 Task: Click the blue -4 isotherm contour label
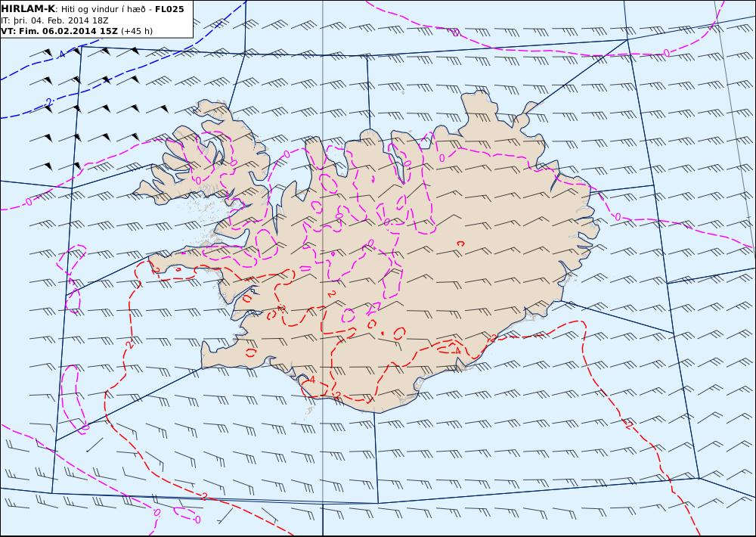point(61,54)
